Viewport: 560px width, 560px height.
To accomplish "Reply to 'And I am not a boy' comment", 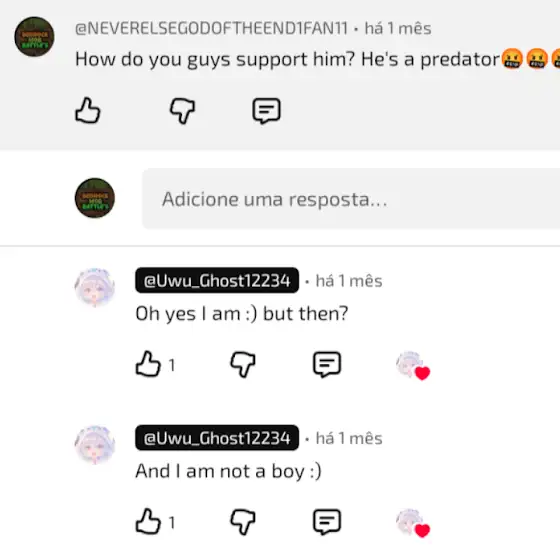I will pos(327,522).
